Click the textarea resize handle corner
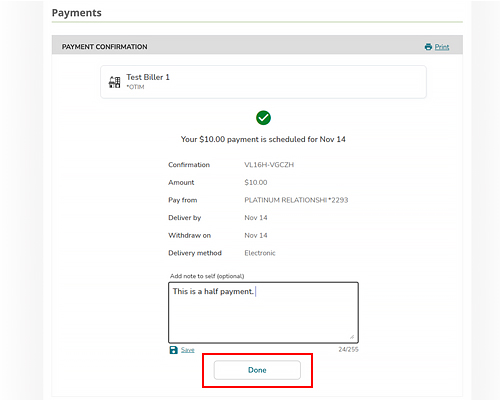The width and height of the screenshot is (500, 400). point(352,337)
